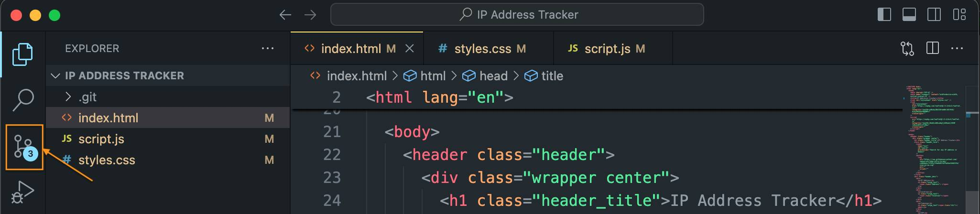Click the yellow minimize window button
980x214 pixels.
(x=35, y=15)
